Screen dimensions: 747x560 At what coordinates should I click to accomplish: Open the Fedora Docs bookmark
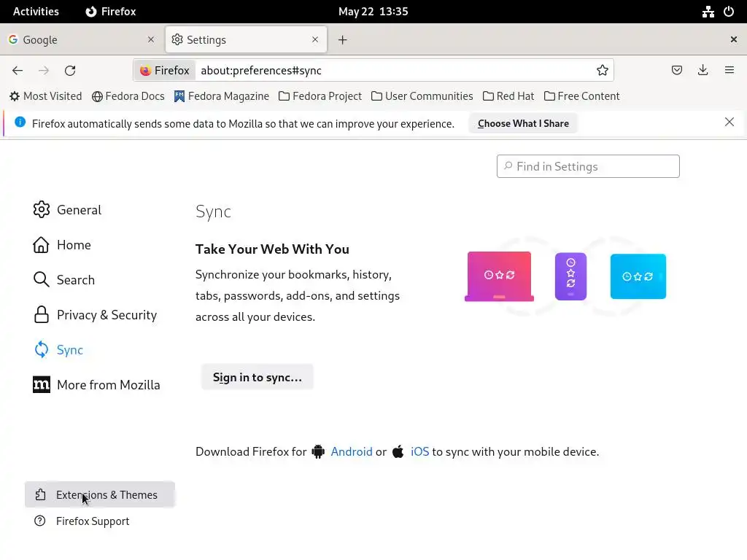click(x=128, y=96)
